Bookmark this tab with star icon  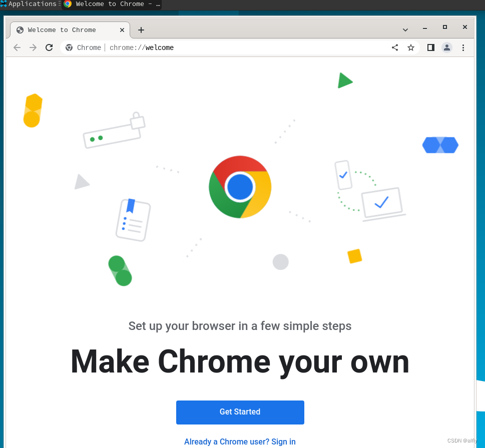411,47
